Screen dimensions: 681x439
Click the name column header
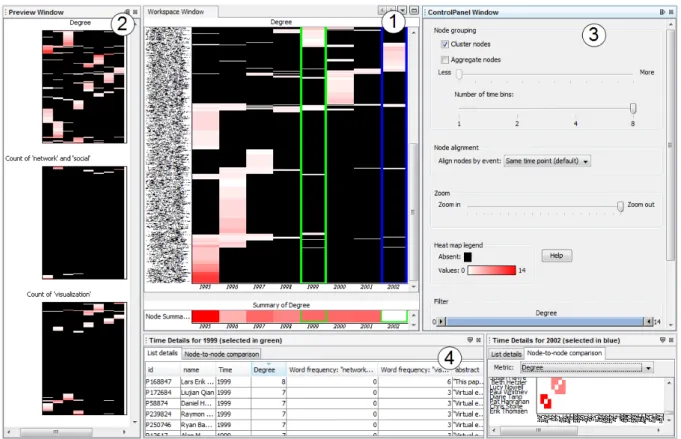(x=198, y=370)
